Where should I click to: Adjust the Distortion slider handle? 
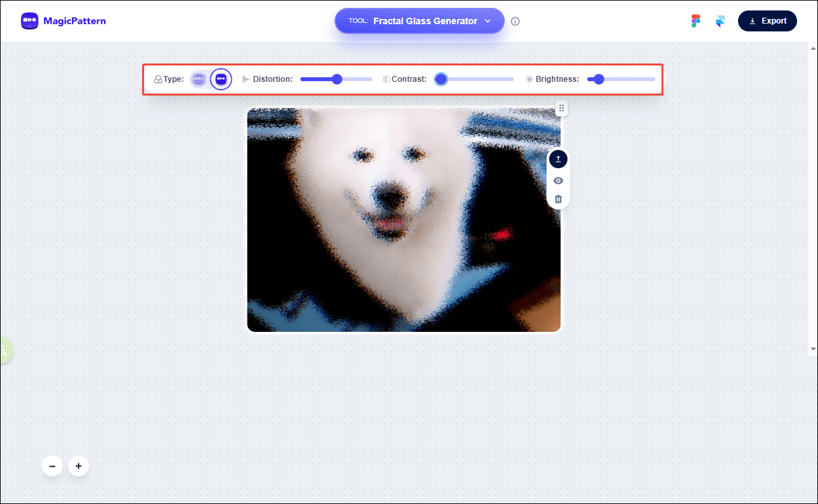337,79
